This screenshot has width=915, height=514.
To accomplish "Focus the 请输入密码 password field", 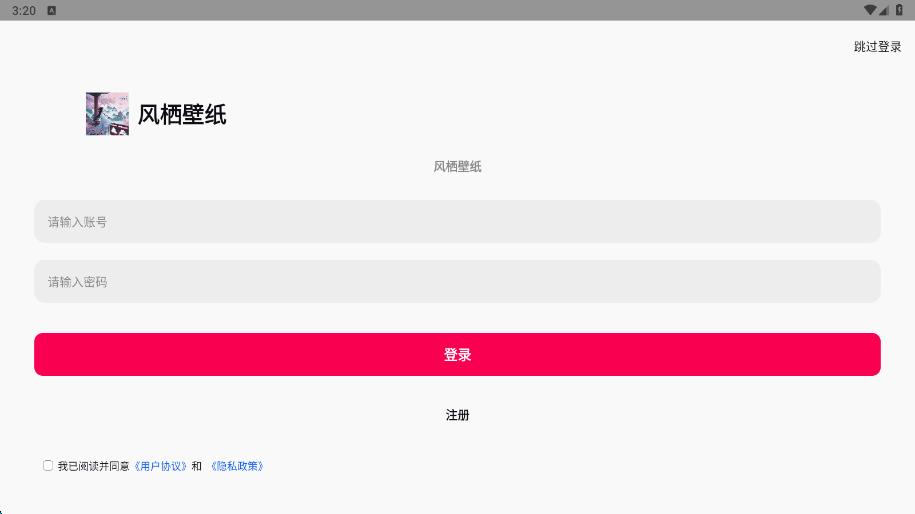I will [457, 282].
